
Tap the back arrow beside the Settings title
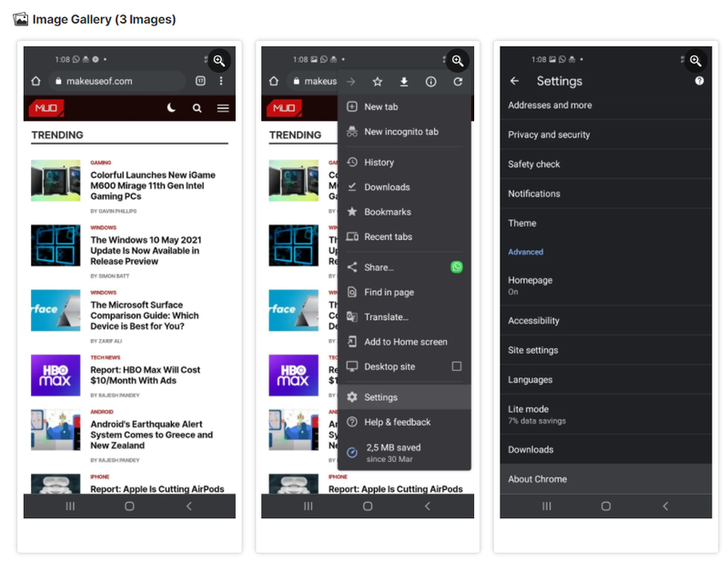pyautogui.click(x=515, y=81)
